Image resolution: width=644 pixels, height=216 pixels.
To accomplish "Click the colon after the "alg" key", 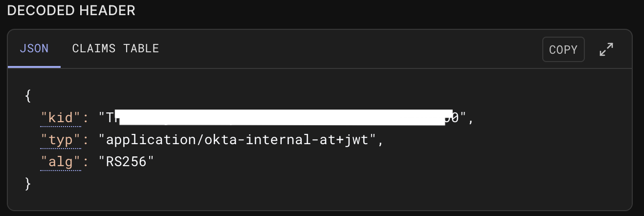I will (x=86, y=162).
